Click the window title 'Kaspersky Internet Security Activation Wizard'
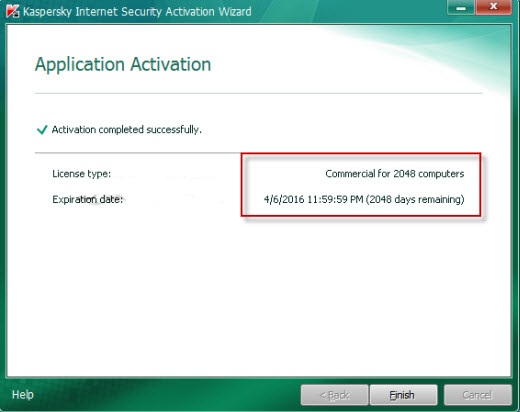The width and height of the screenshot is (520, 412). 137,12
